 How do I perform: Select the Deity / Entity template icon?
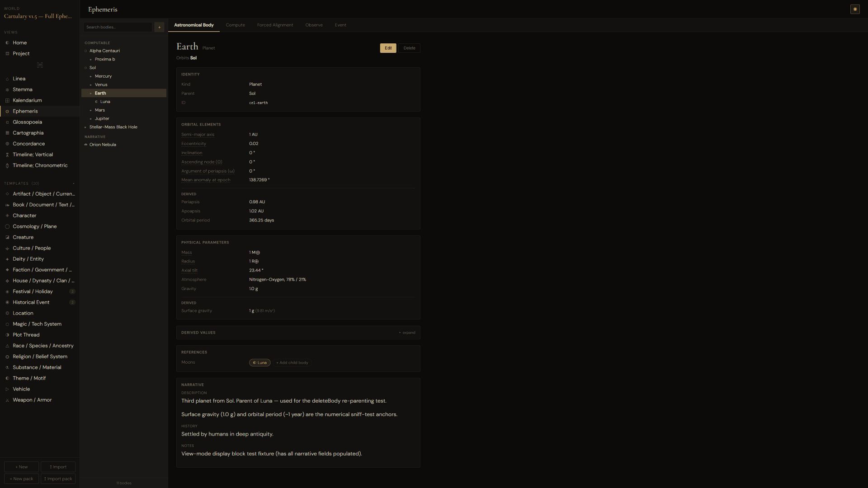click(x=7, y=259)
